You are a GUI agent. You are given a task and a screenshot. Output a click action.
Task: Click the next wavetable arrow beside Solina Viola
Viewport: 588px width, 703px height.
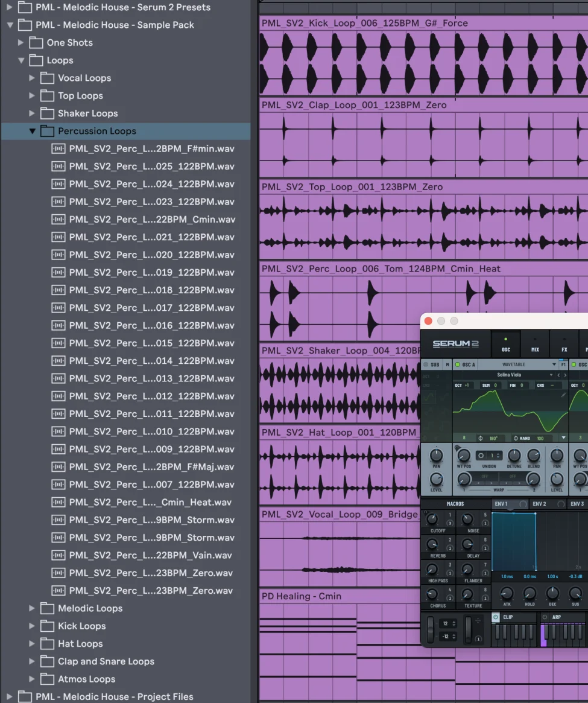(x=565, y=375)
